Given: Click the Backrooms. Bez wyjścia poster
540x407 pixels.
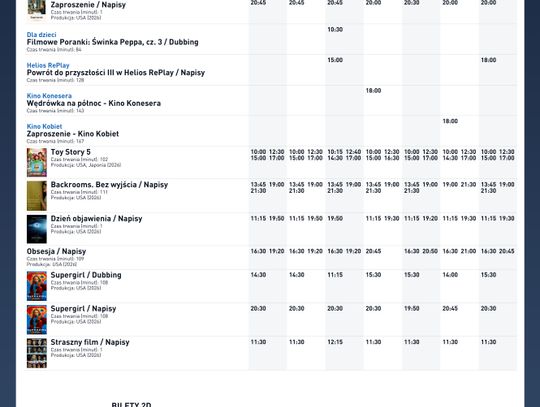Looking at the screenshot, I should tap(37, 196).
